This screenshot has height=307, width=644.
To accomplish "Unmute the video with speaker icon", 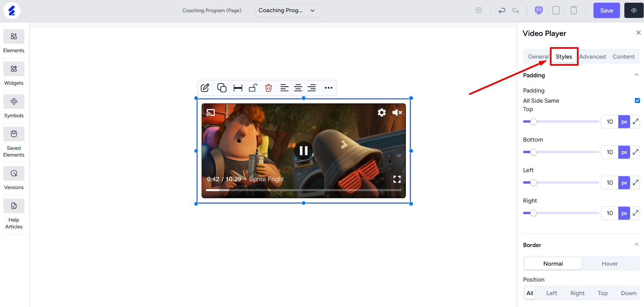I will (x=397, y=112).
